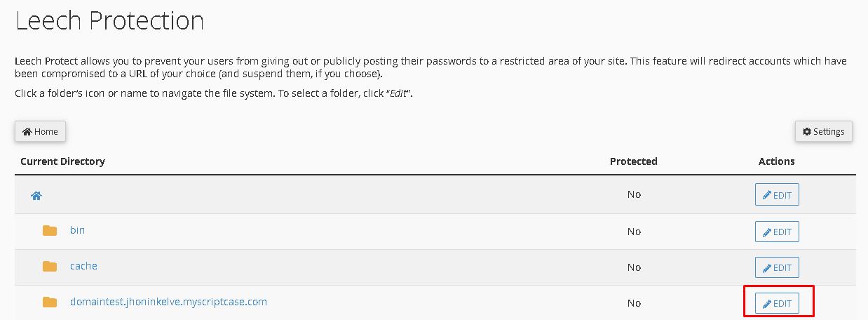Click pencil icon in bin row
Image resolution: width=868 pixels, height=320 pixels.
[x=767, y=232]
